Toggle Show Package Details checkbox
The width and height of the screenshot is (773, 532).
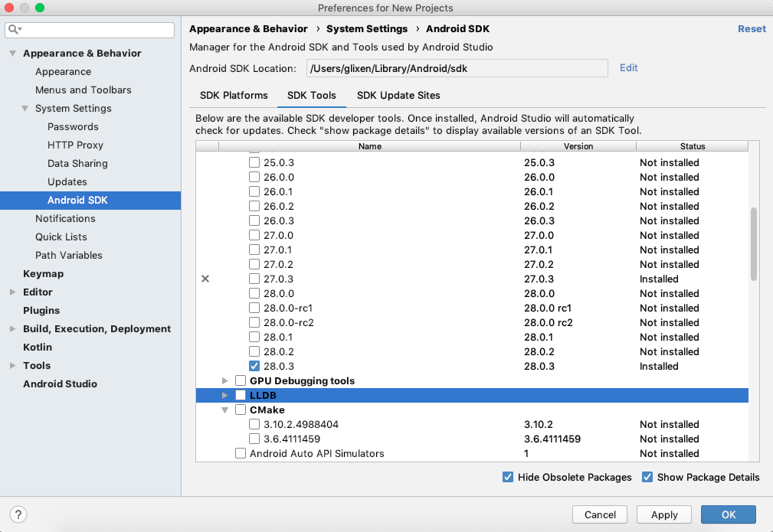point(647,477)
